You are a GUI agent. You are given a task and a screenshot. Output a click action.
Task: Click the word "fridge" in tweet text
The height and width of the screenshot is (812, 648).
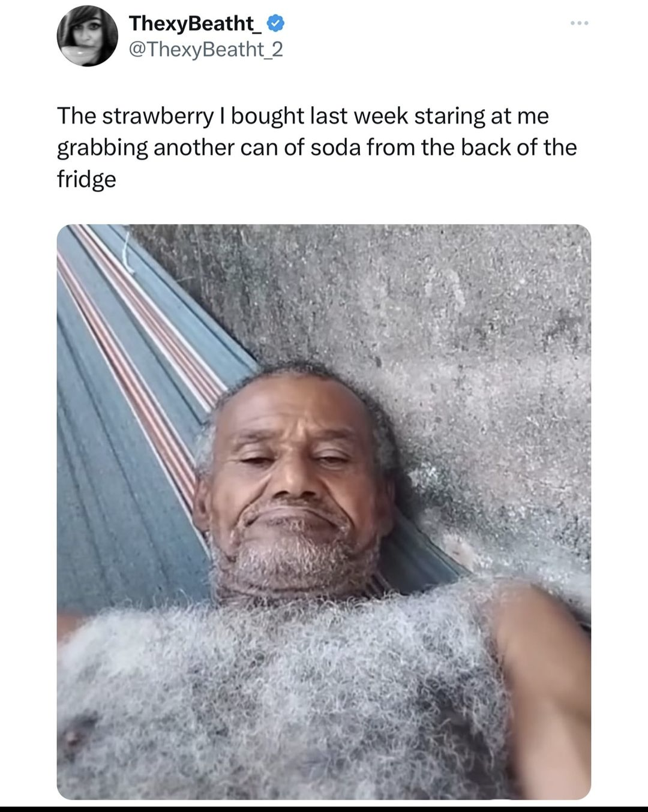click(86, 179)
